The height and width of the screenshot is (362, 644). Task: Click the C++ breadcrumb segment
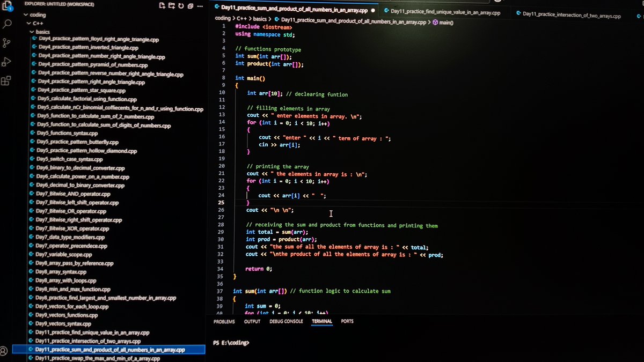click(x=241, y=19)
